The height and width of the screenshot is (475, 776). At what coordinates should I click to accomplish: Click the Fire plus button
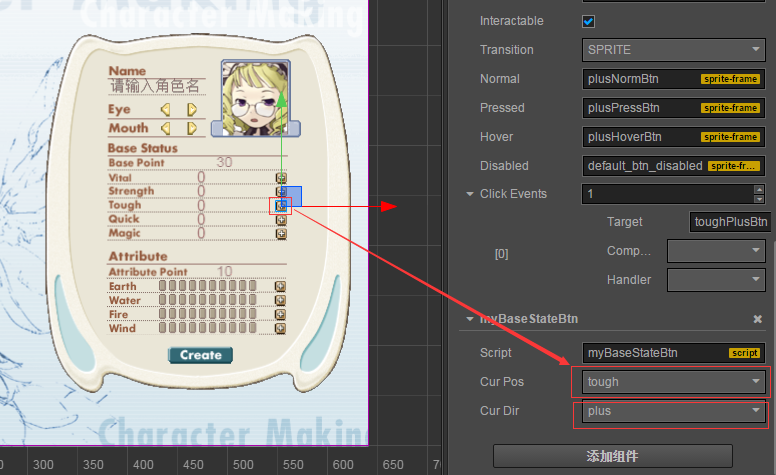[x=280, y=314]
